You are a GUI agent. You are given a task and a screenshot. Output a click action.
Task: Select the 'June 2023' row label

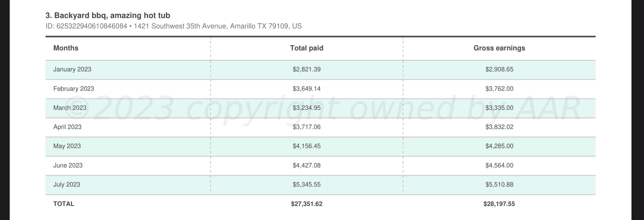click(x=68, y=165)
